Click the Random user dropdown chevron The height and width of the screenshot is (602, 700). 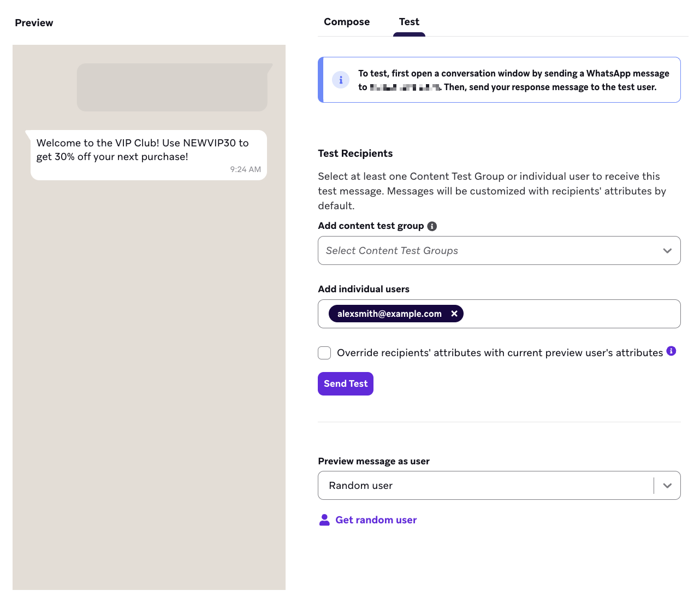coord(667,486)
